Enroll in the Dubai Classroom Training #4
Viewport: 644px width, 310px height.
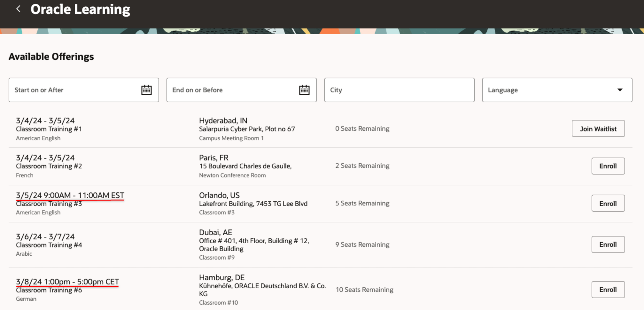tap(608, 244)
